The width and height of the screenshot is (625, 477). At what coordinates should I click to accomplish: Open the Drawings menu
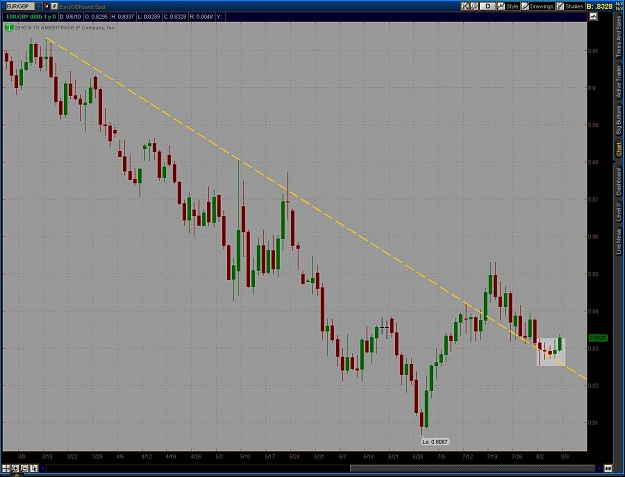[542, 6]
